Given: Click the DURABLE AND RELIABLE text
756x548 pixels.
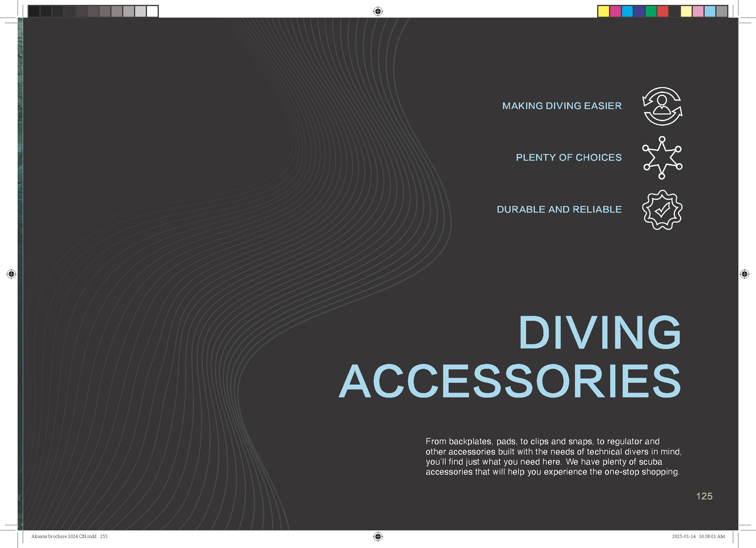Looking at the screenshot, I should pyautogui.click(x=559, y=209).
